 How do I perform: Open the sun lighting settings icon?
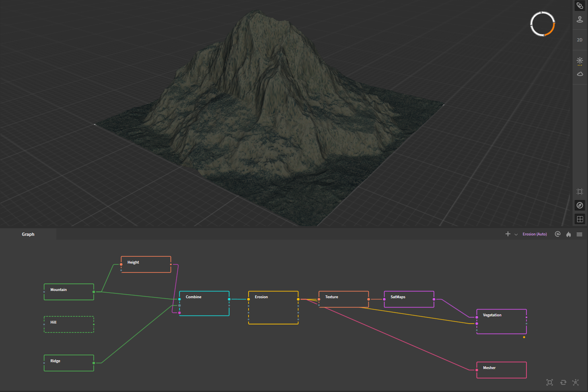click(580, 61)
